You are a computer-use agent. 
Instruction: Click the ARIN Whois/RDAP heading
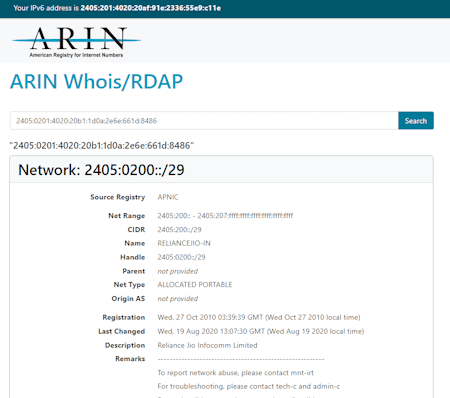(x=96, y=82)
